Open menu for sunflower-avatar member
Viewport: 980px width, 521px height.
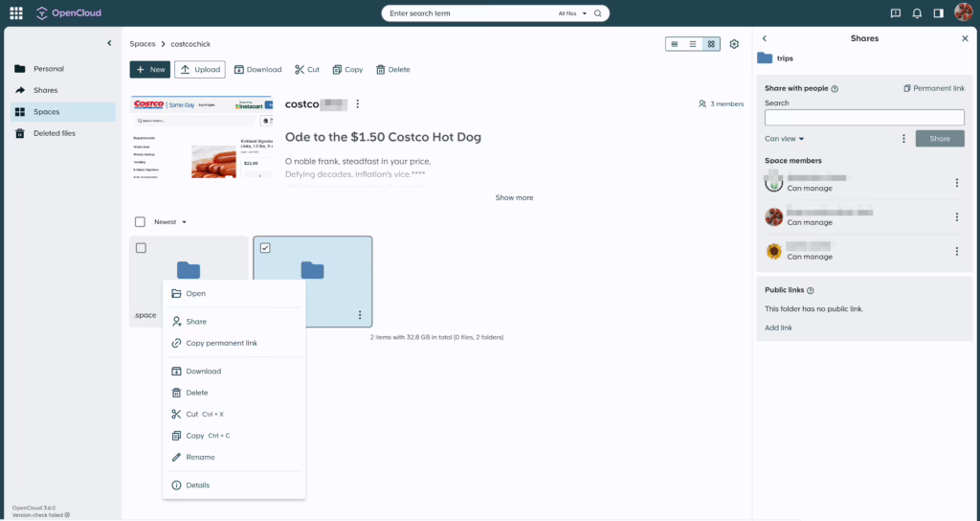[956, 252]
